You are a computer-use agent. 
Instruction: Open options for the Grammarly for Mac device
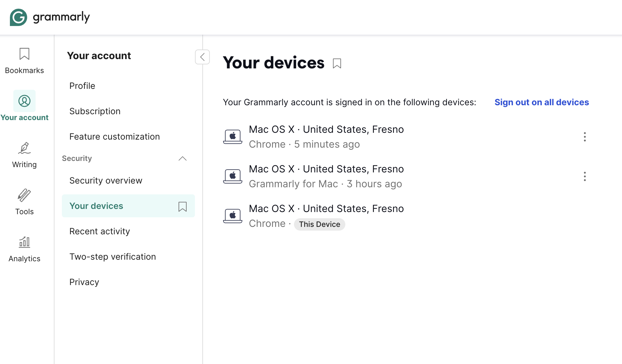point(585,177)
